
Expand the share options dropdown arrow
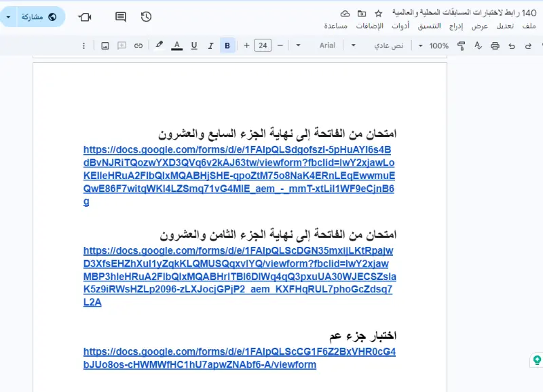[8, 16]
